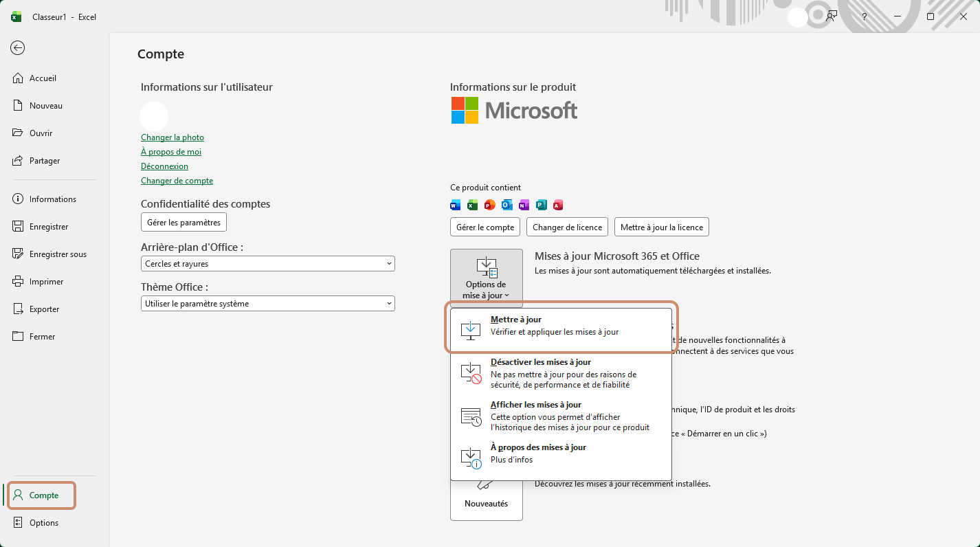
Task: Click the OneNote product icon
Action: (524, 205)
